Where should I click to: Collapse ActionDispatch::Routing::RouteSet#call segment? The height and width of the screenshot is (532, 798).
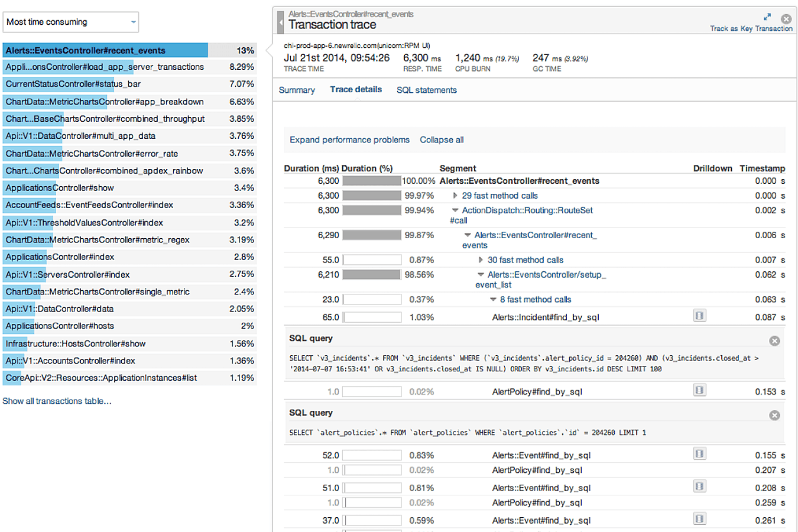(x=455, y=210)
